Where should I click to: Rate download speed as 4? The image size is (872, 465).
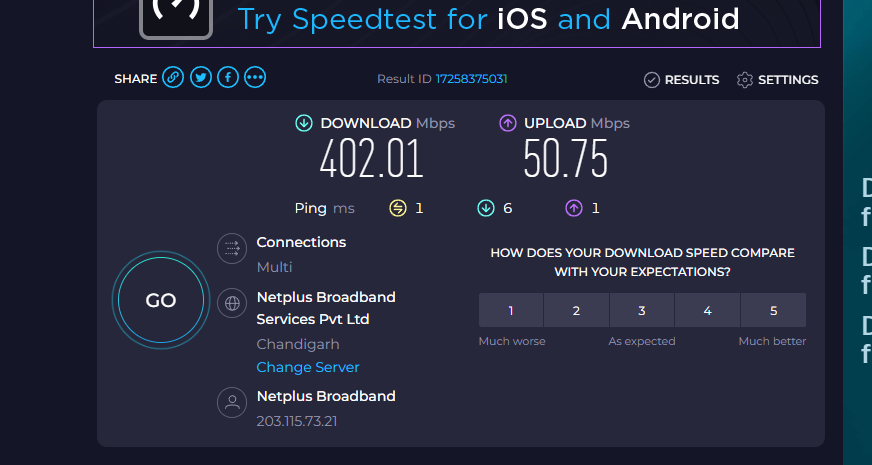point(707,310)
